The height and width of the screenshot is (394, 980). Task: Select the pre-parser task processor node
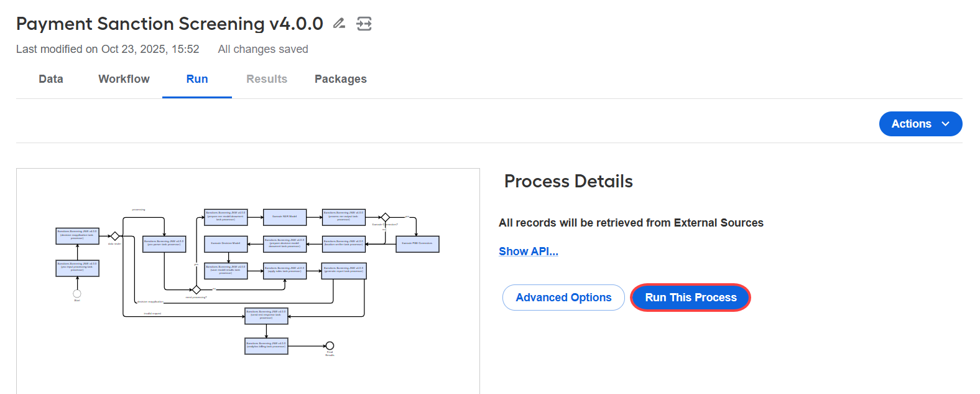pyautogui.click(x=164, y=244)
